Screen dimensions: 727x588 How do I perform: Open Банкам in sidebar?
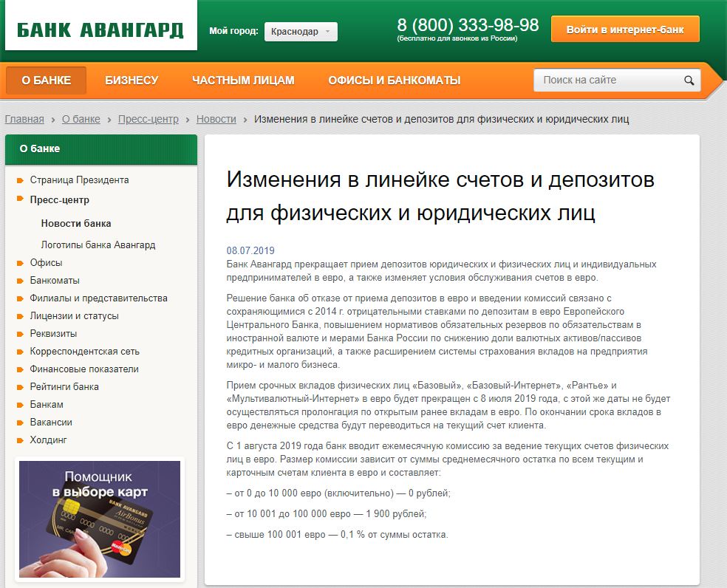click(47, 404)
